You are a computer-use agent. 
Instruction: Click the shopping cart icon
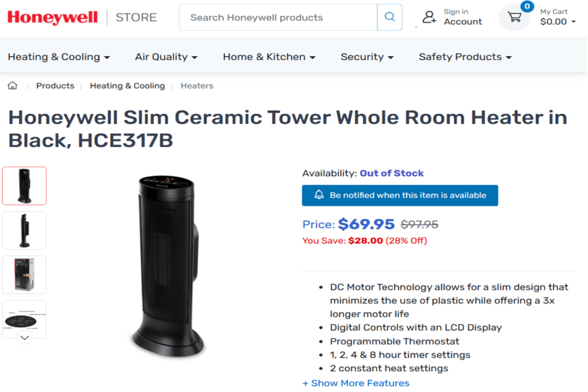click(514, 17)
